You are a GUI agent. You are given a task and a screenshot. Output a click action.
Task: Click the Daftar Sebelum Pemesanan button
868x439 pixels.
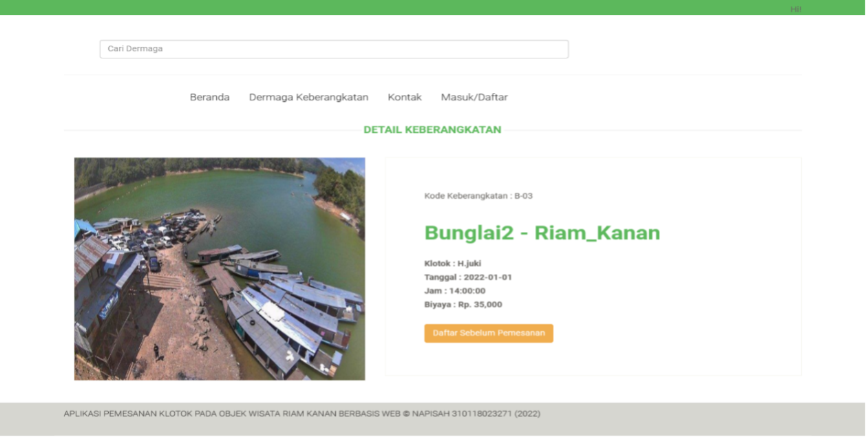(489, 333)
